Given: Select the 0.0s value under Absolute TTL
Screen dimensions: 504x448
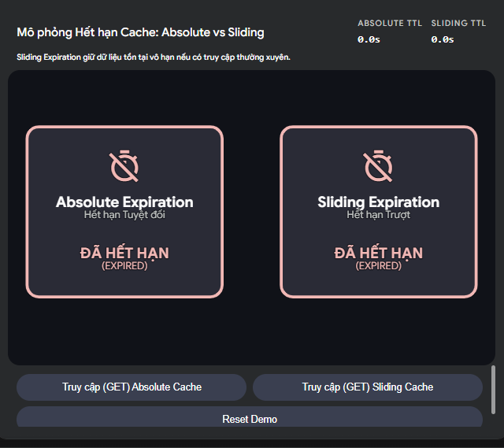Looking at the screenshot, I should tap(369, 39).
